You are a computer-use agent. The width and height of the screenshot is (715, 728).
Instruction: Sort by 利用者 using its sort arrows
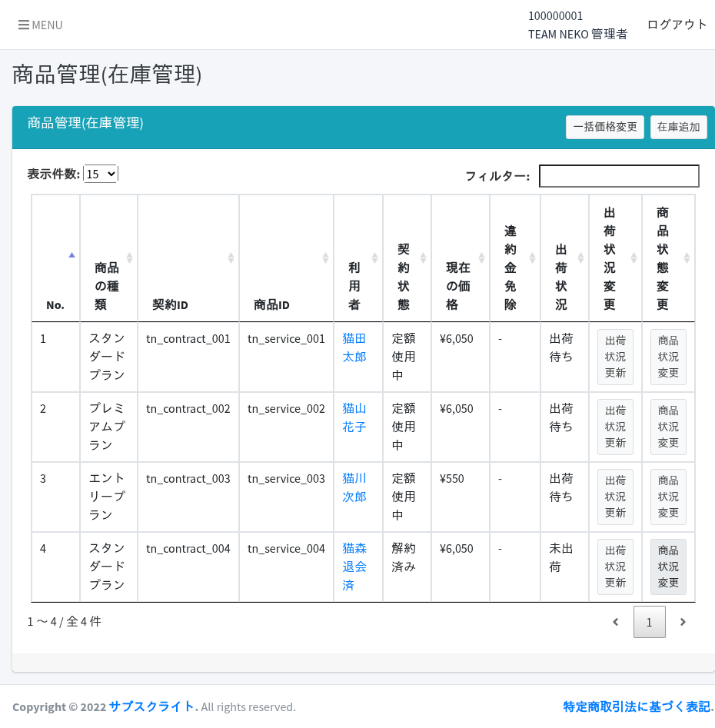[374, 258]
